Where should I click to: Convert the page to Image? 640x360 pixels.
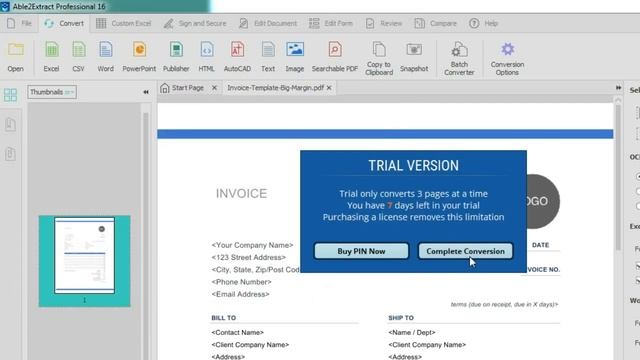pyautogui.click(x=295, y=57)
